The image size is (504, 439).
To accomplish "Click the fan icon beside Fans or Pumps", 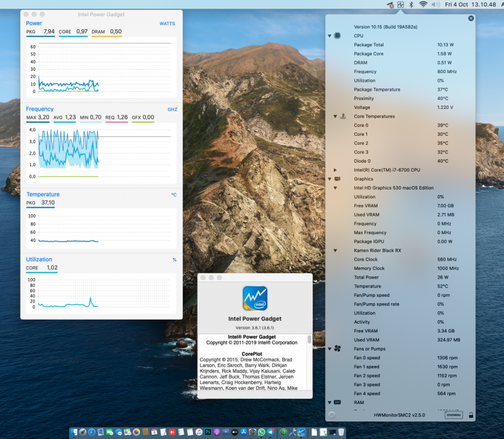I will (x=337, y=348).
